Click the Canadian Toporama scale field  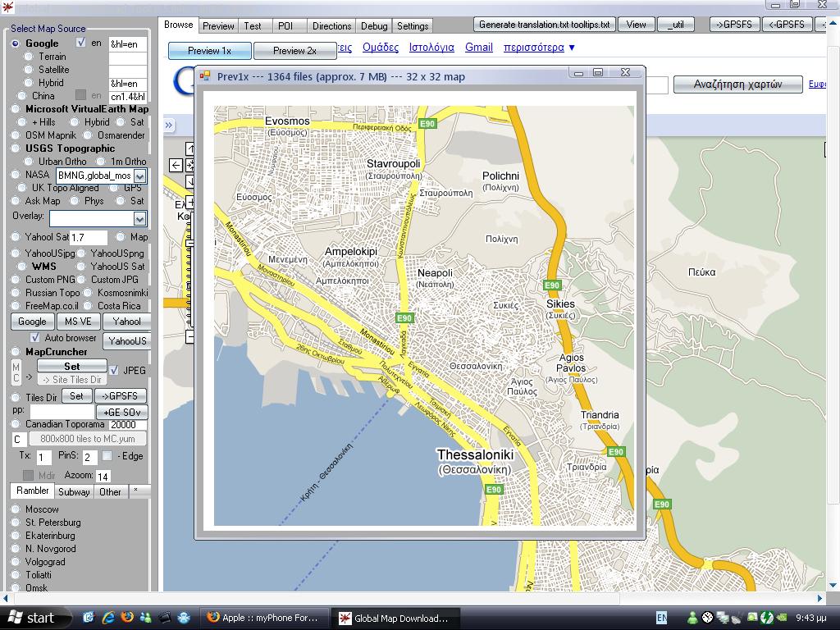pos(127,425)
